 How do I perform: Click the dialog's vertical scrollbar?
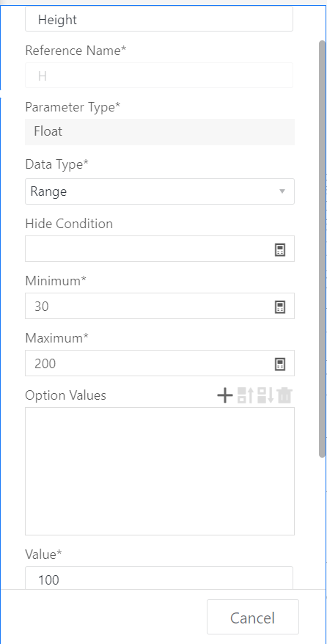322,249
